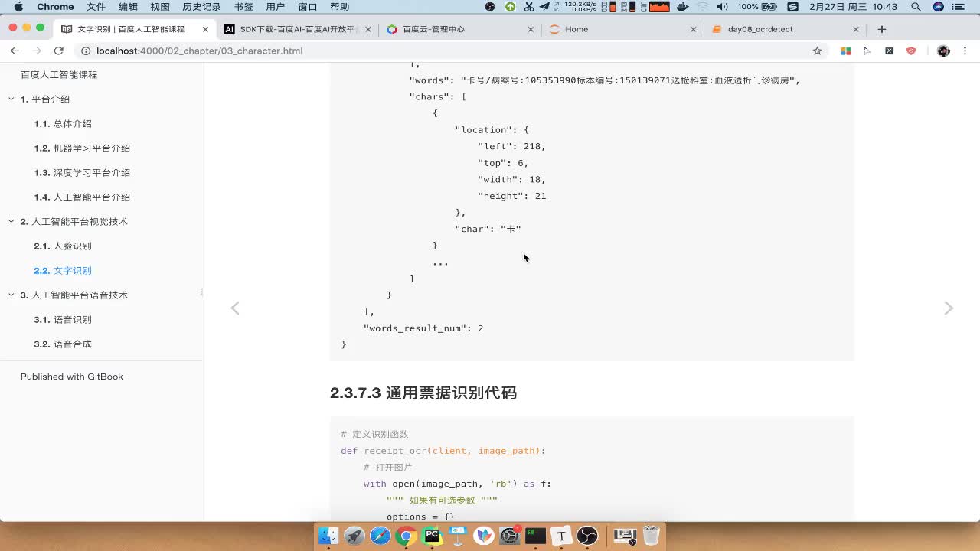
Task: Click the sidebar resize handle
Action: point(201,292)
